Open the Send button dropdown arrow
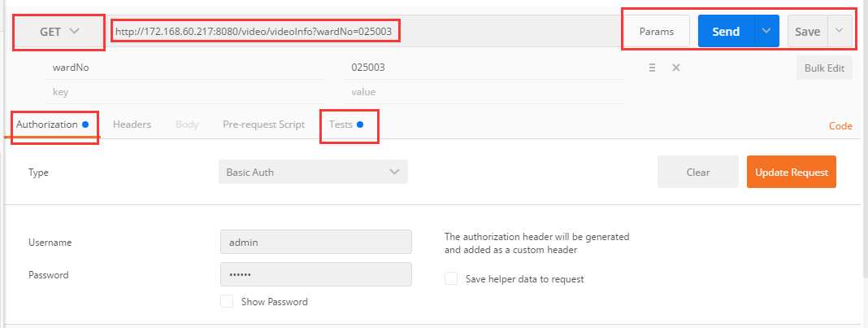Image resolution: width=868 pixels, height=328 pixels. click(x=766, y=32)
